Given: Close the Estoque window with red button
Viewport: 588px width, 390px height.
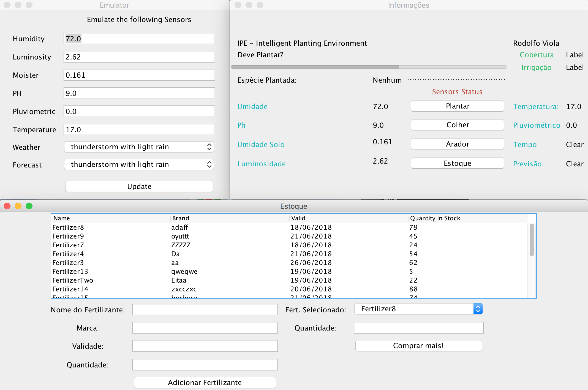Looking at the screenshot, I should 7,206.
